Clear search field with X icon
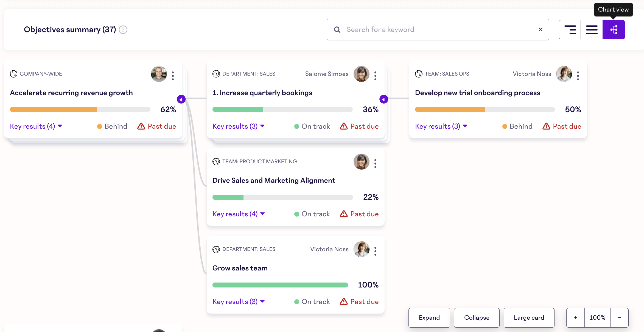The width and height of the screenshot is (644, 332). coord(540,29)
